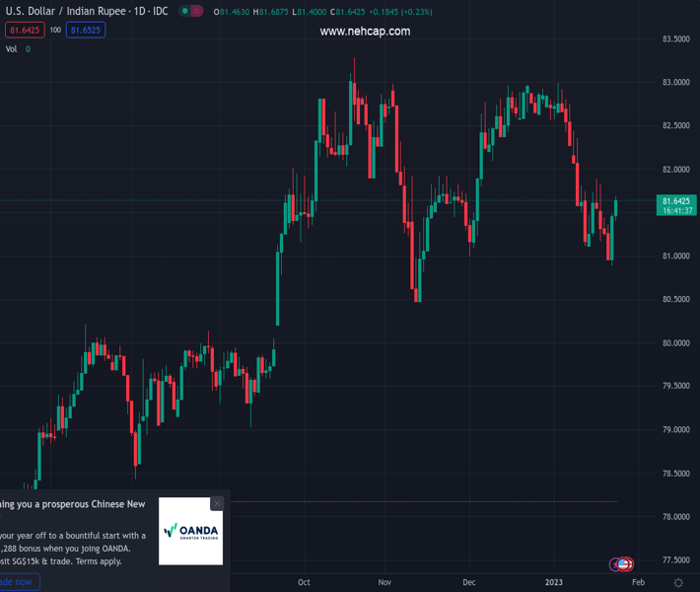Click the Vol indicator label

click(x=12, y=48)
